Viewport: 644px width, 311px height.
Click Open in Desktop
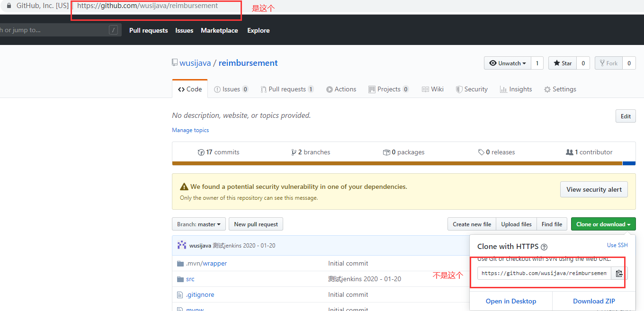[x=511, y=301]
